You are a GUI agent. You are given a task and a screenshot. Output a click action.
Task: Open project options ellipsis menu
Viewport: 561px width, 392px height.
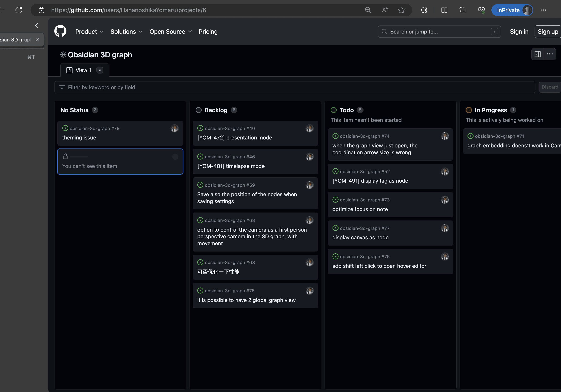[x=549, y=54]
